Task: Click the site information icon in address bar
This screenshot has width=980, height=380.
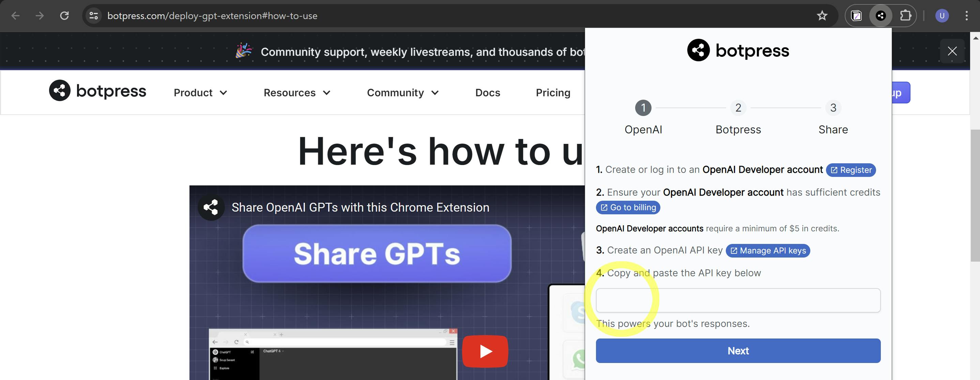Action: [94, 16]
